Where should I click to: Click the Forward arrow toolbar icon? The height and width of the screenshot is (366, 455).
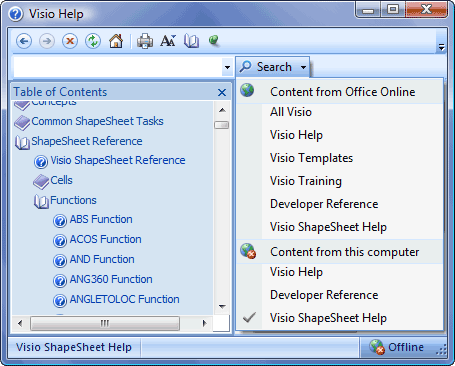(x=47, y=41)
